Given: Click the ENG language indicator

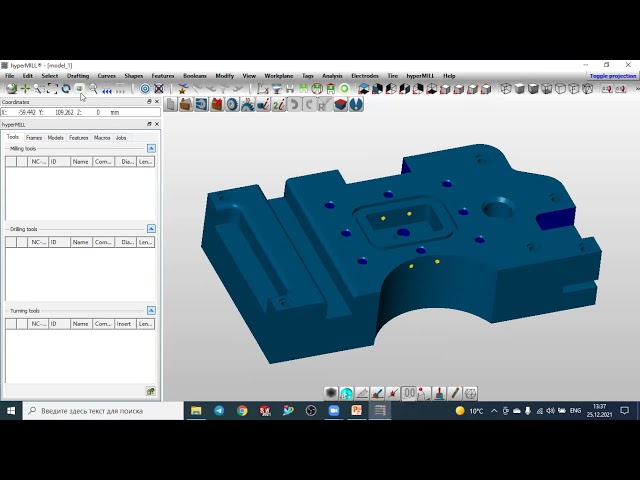Looking at the screenshot, I should pos(576,411).
